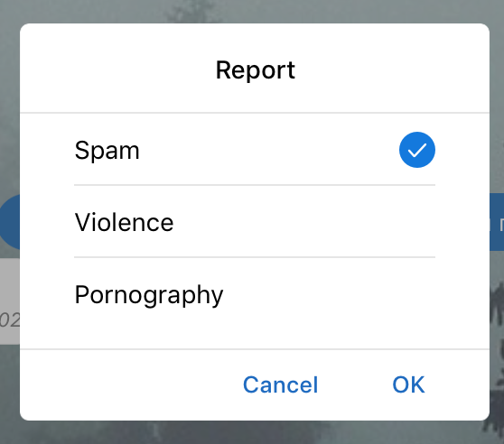This screenshot has width=504, height=444.
Task: Tap empty selection area right of Pornography
Action: pos(328,295)
